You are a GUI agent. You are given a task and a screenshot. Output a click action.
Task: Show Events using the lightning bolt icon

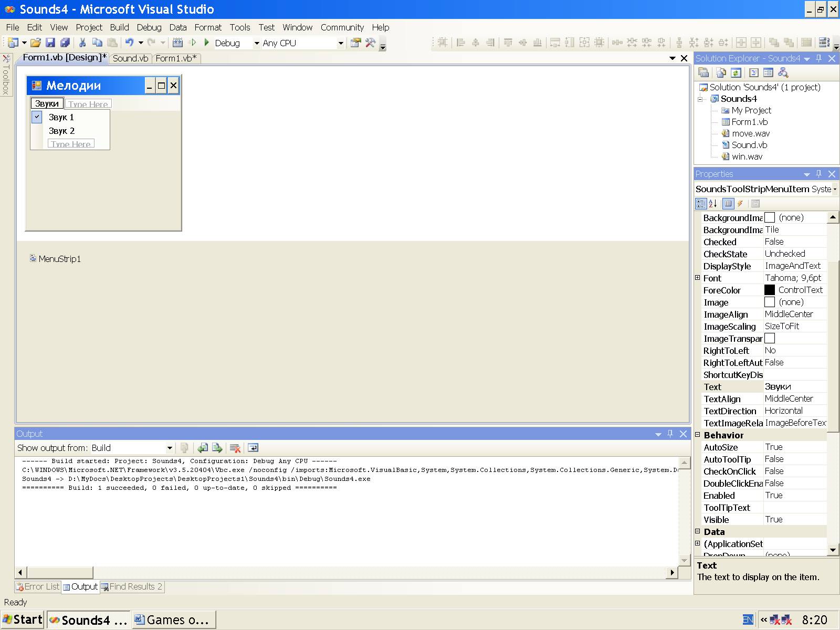coord(740,204)
